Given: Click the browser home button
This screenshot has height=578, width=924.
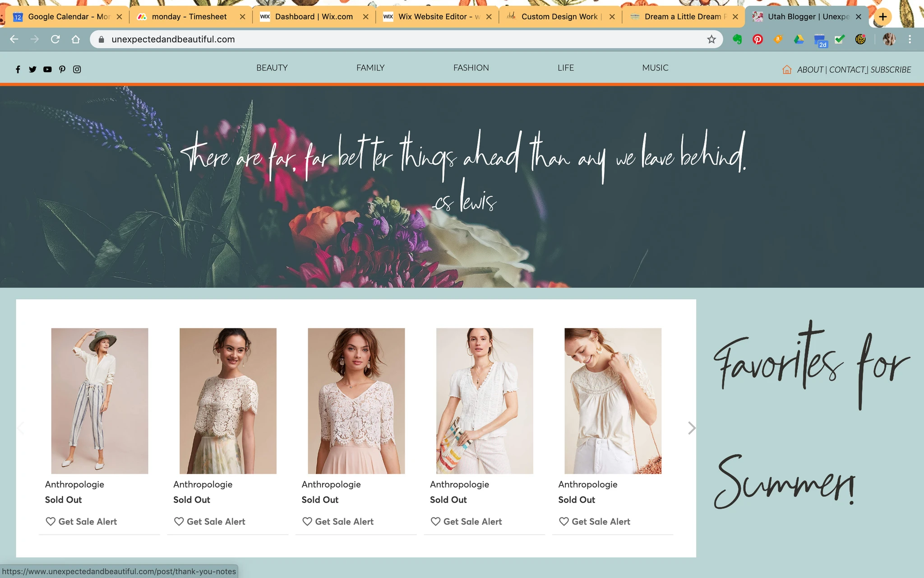Looking at the screenshot, I should pos(76,39).
